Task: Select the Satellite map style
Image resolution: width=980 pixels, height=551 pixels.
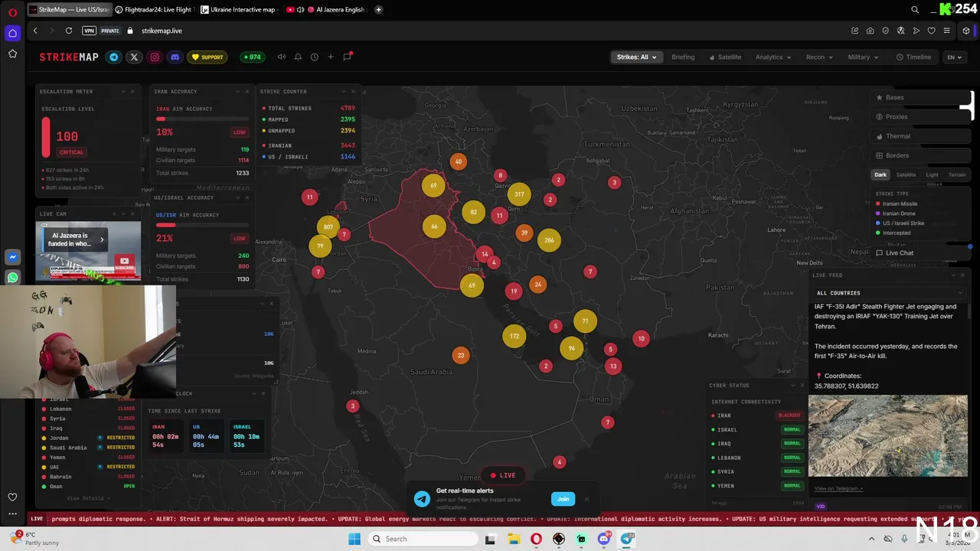Action: click(x=906, y=174)
